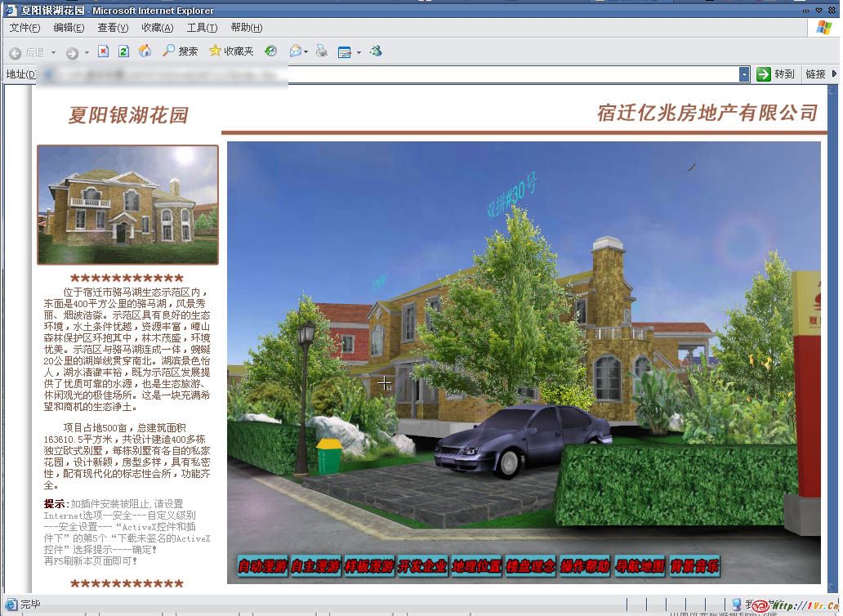
Task: Go to the Home page icon
Action: point(145,51)
